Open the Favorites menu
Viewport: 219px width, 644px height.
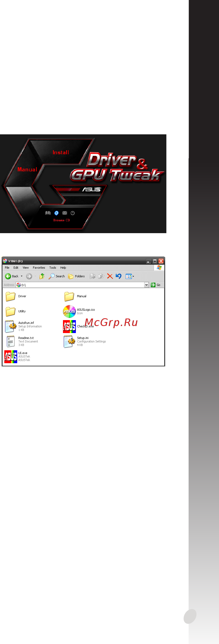pos(39,268)
